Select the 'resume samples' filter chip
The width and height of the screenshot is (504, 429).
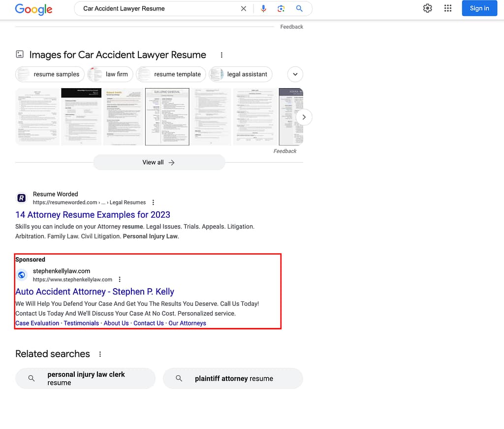[50, 74]
